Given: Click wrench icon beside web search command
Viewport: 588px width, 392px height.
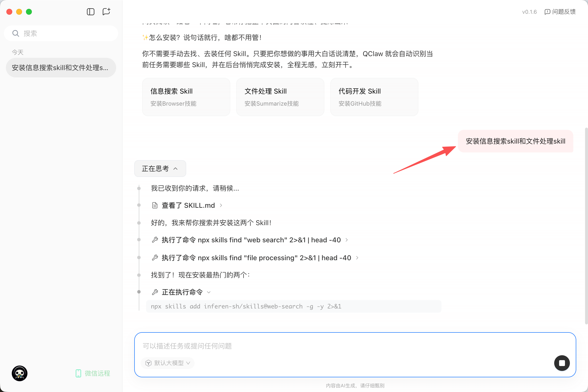Looking at the screenshot, I should [x=155, y=240].
